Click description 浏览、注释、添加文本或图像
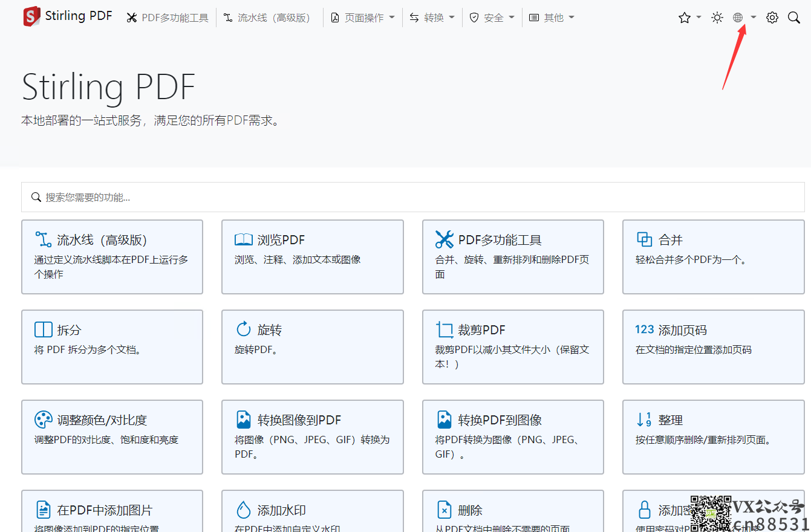 (298, 259)
